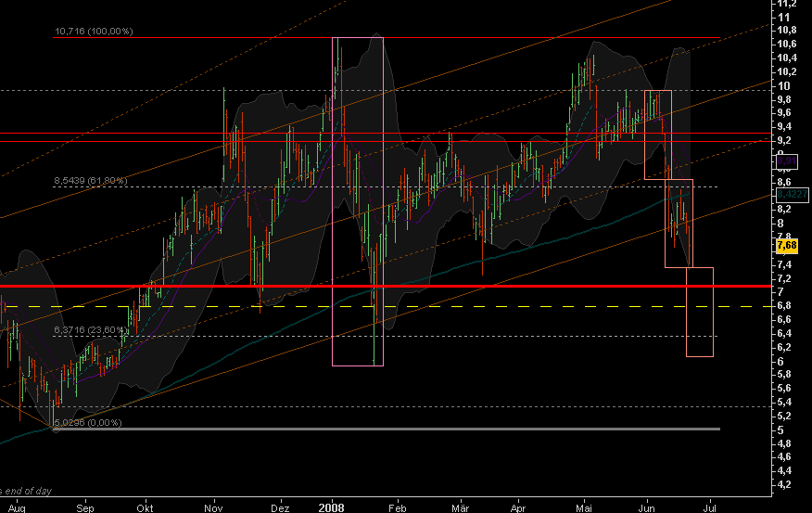
Task: Click the Nov label on the time axis
Action: click(213, 507)
